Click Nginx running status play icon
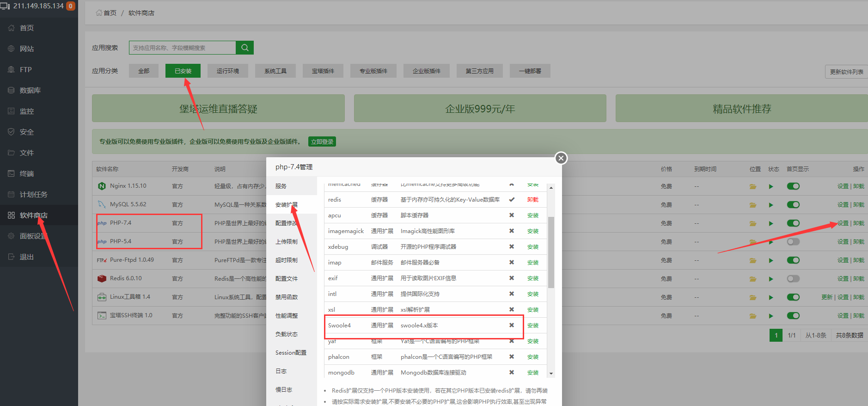This screenshot has height=406, width=868. (771, 186)
